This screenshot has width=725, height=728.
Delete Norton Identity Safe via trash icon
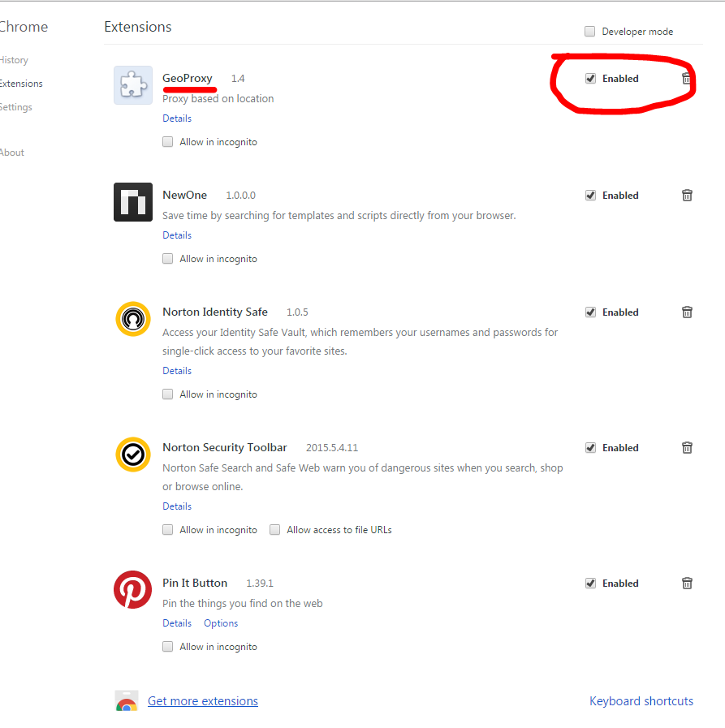coord(687,312)
